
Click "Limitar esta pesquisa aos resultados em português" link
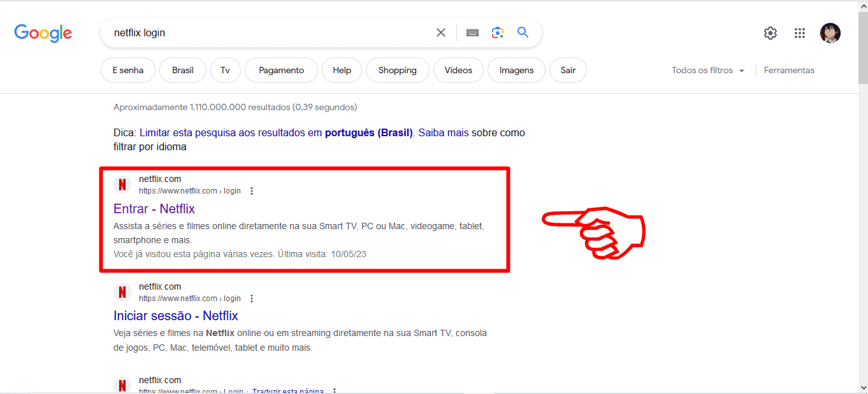277,133
